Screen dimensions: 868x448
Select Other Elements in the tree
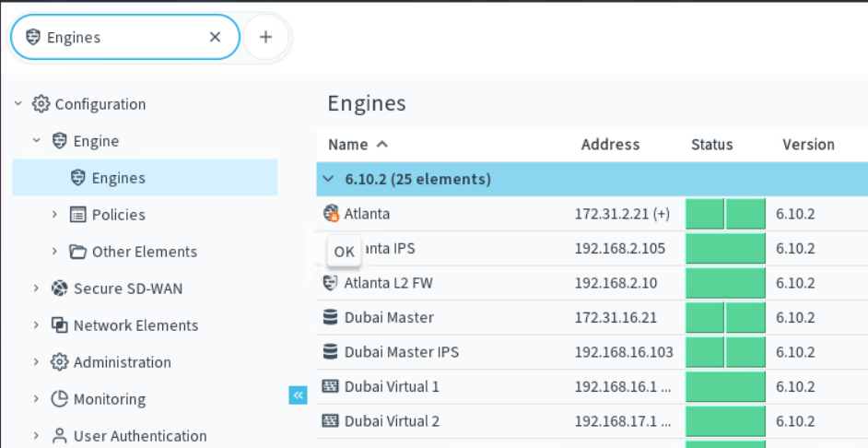pyautogui.click(x=144, y=252)
